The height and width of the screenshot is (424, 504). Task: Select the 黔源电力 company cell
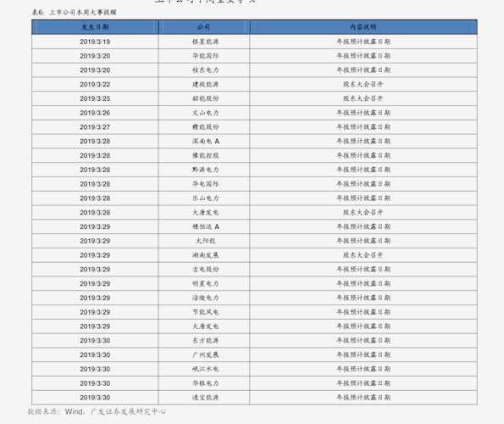point(205,170)
